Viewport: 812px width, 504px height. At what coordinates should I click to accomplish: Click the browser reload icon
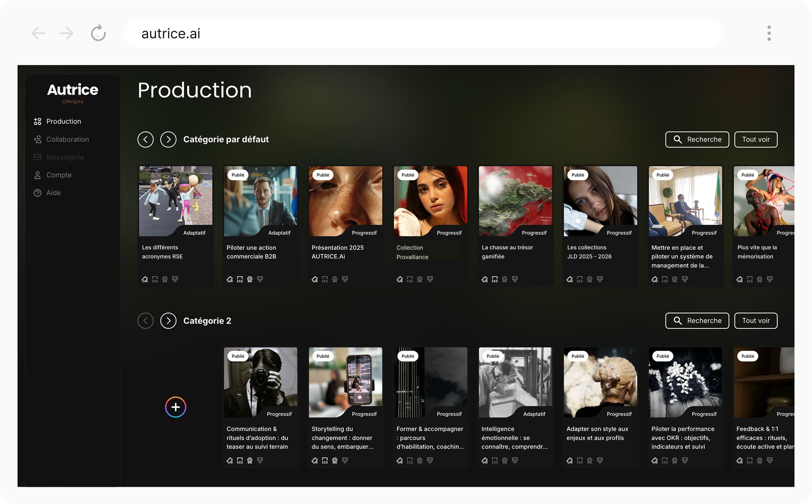point(99,33)
